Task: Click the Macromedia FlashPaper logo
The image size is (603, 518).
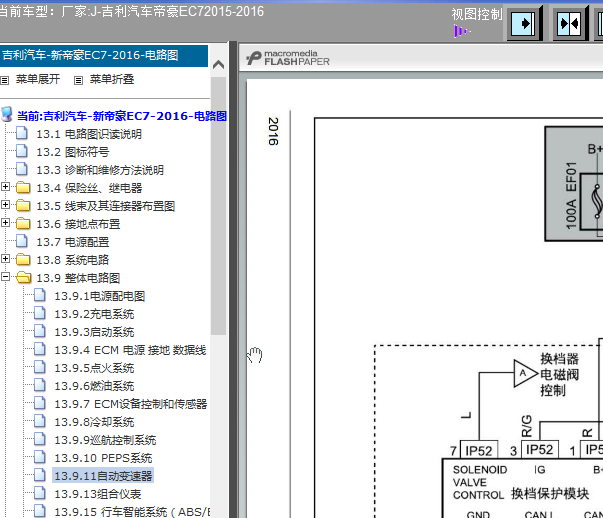Action: click(288, 58)
